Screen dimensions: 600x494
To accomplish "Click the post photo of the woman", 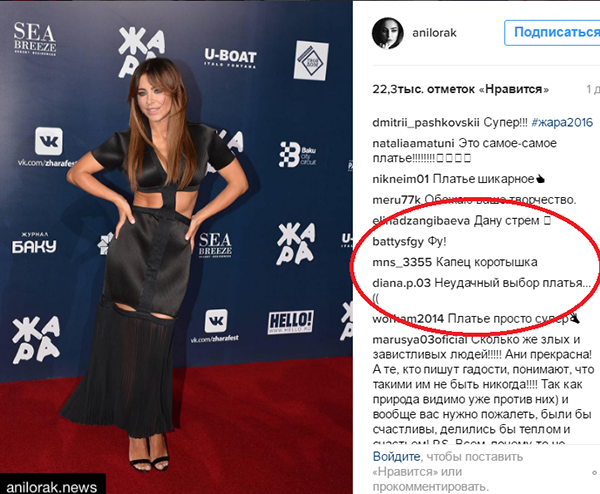I will click(x=176, y=247).
